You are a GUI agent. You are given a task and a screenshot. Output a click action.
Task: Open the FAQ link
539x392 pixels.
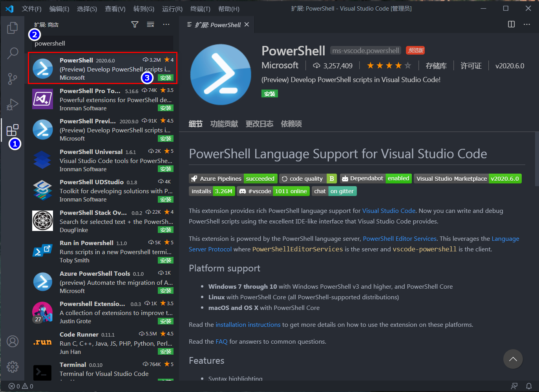click(221, 342)
